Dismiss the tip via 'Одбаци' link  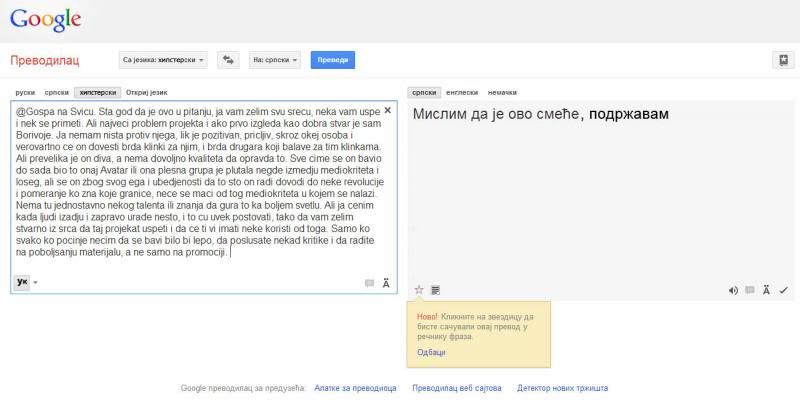click(x=432, y=353)
